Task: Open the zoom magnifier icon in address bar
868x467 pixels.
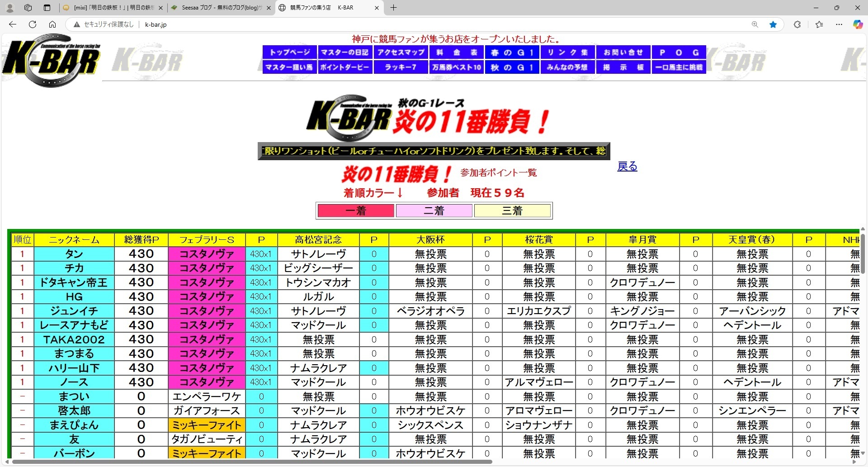Action: 755,24
